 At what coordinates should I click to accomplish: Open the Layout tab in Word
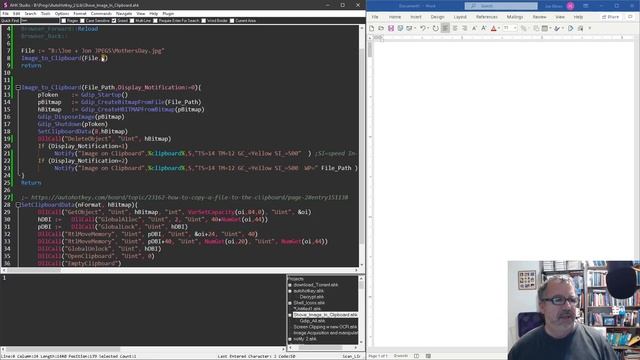pos(460,17)
